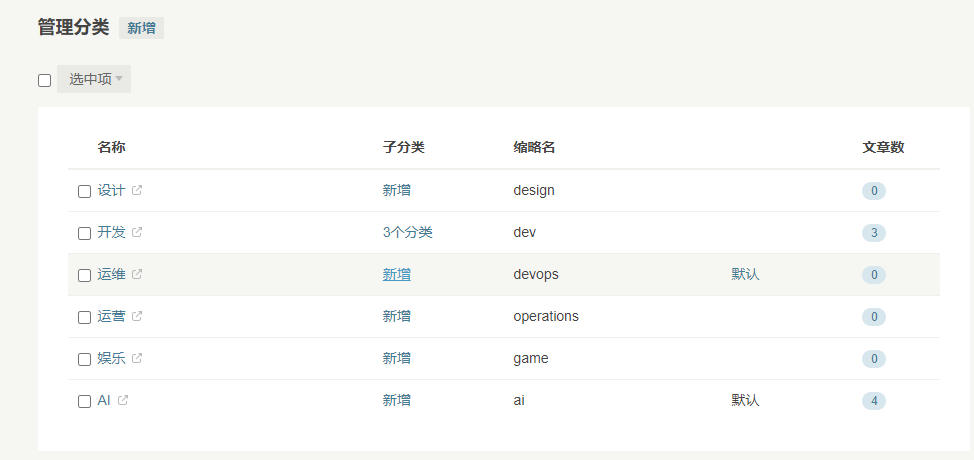Tick the select-all checkbox above the table
The height and width of the screenshot is (460, 974).
click(x=44, y=80)
